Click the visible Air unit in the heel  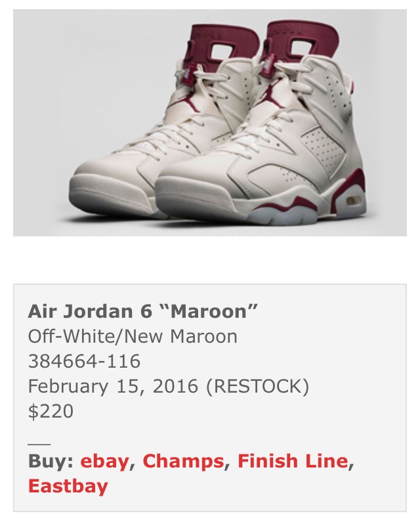point(352,201)
